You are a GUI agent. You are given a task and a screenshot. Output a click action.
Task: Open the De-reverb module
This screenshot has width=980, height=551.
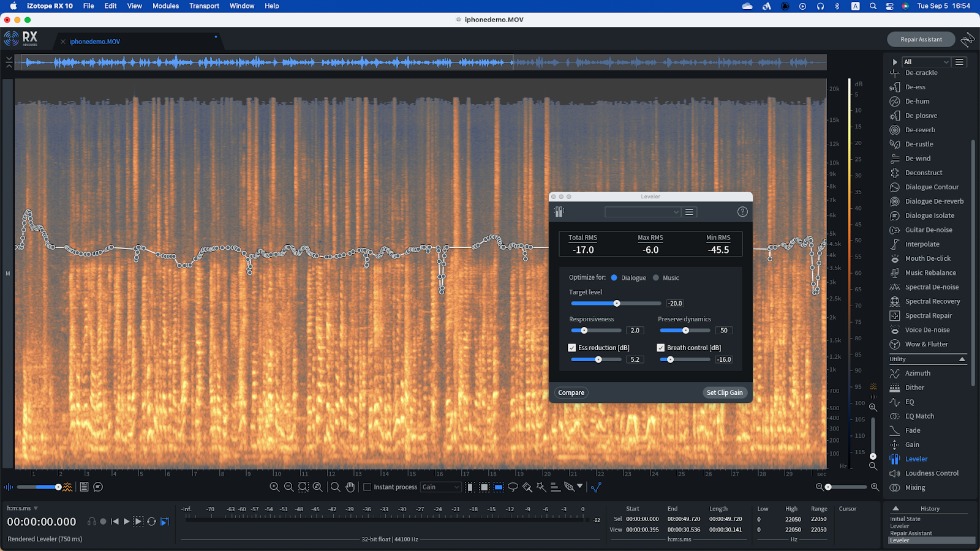[920, 130]
